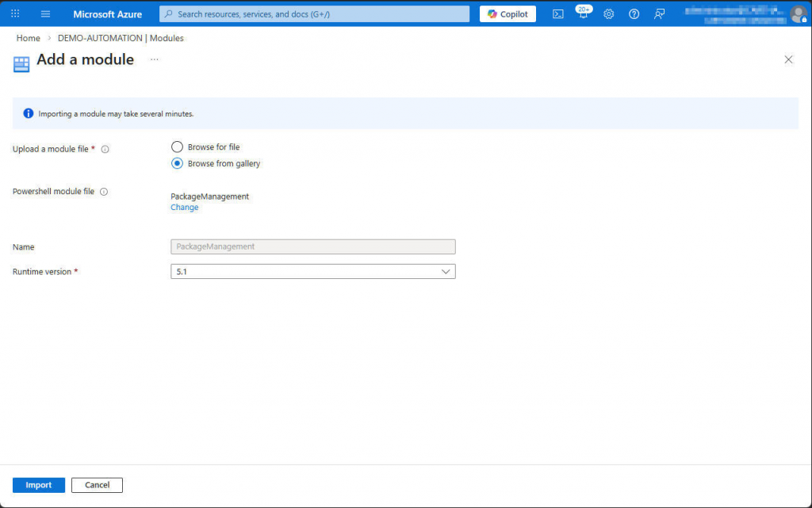
Task: Click the Import button
Action: 38,484
